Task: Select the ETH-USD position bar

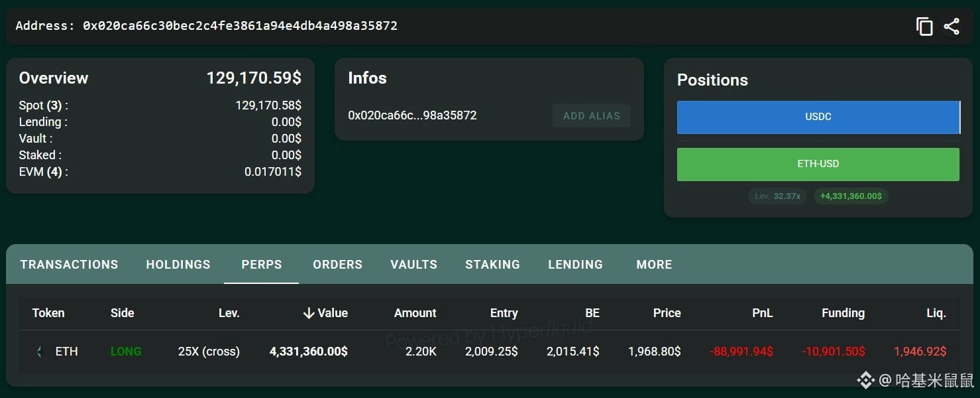Action: tap(818, 164)
